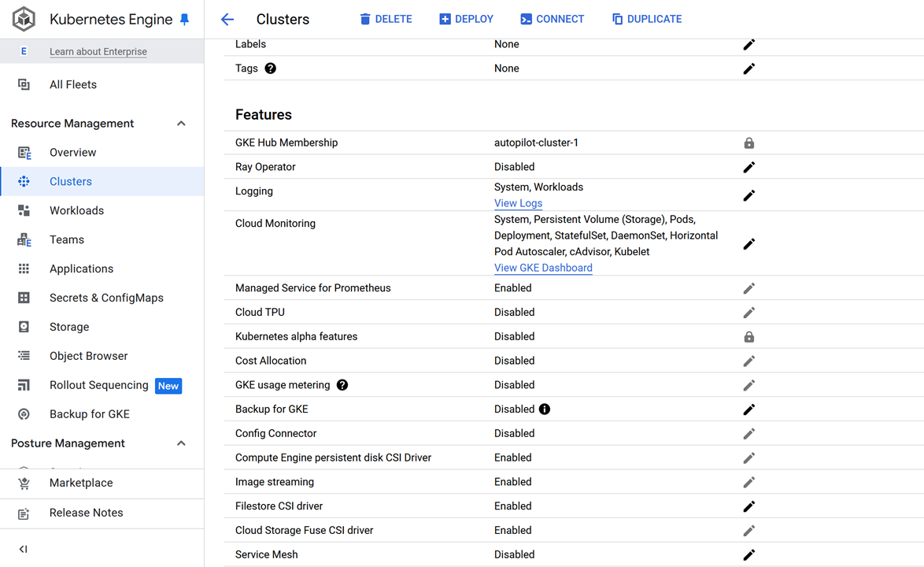Image resolution: width=924 pixels, height=567 pixels.
Task: Edit Cost Allocation setting
Action: click(749, 361)
